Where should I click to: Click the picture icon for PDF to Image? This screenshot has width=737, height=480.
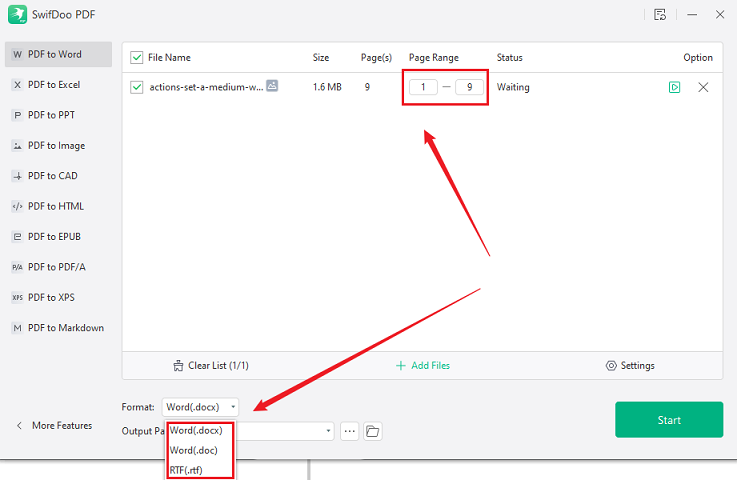pyautogui.click(x=17, y=146)
